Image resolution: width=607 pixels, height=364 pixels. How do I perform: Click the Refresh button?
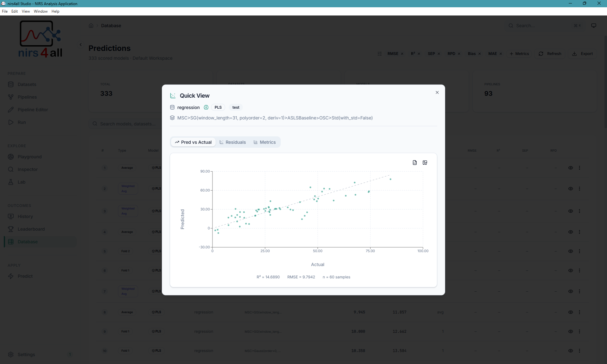tap(550, 53)
